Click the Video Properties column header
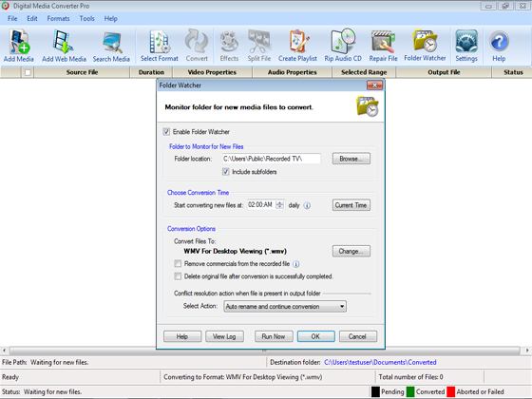 [212, 72]
